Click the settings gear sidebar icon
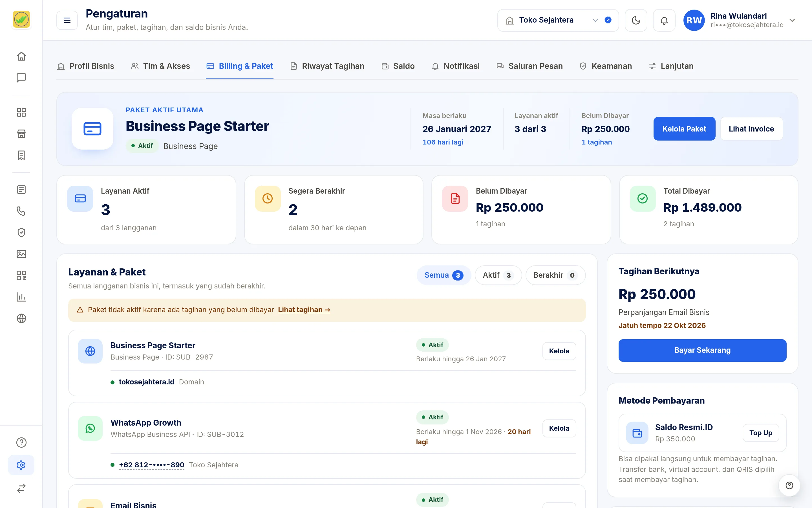 click(x=21, y=465)
